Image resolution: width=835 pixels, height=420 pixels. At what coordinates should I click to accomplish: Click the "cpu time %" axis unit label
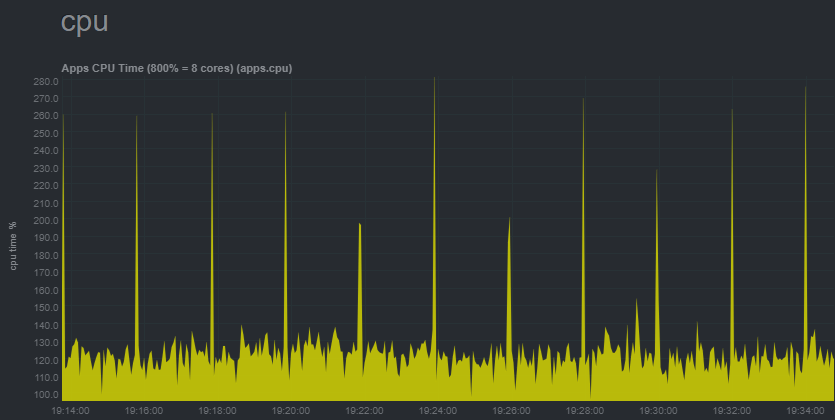pyautogui.click(x=13, y=245)
